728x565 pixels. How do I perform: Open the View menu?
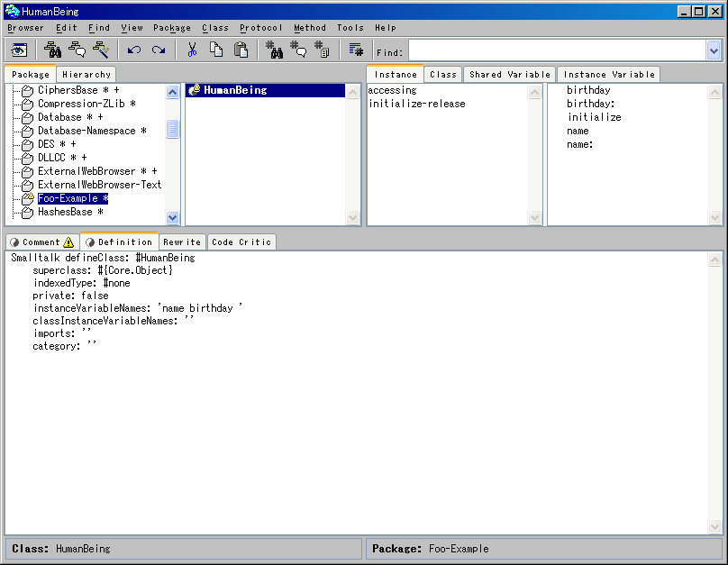click(132, 28)
